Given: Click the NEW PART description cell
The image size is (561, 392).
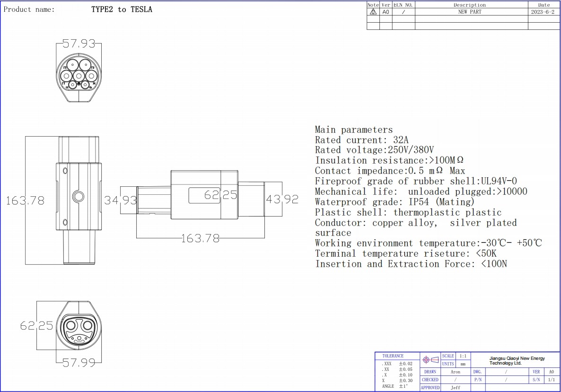Looking at the screenshot, I should point(469,12).
